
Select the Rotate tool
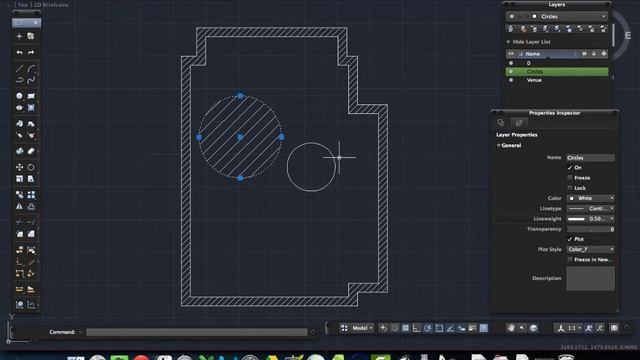[31, 167]
